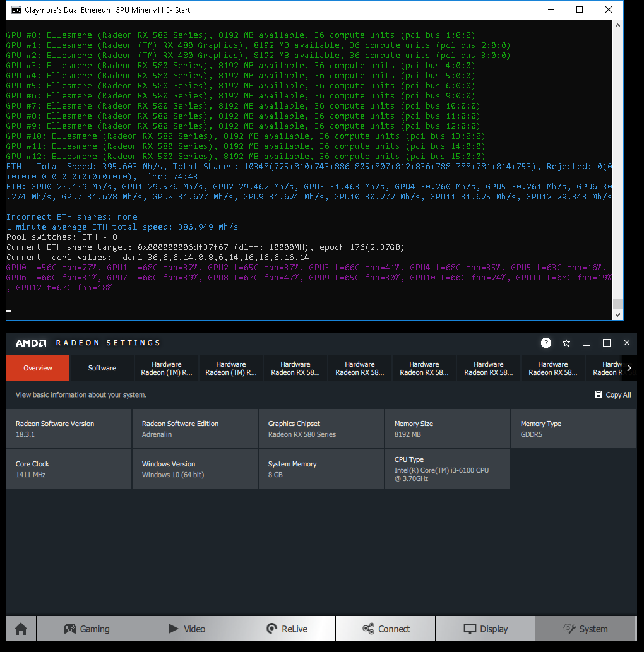Open the third Hardware Radeon RX 58... tab

[x=424, y=368]
